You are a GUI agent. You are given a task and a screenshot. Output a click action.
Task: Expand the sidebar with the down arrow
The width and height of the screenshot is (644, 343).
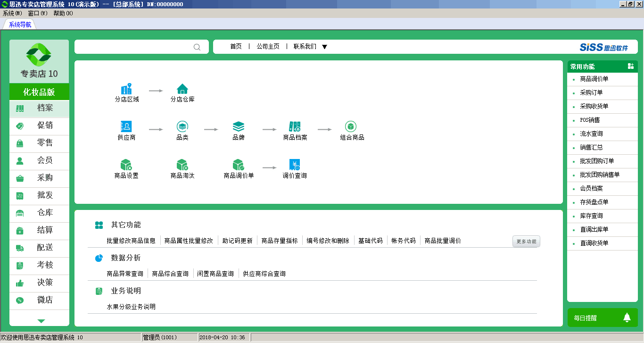41,321
